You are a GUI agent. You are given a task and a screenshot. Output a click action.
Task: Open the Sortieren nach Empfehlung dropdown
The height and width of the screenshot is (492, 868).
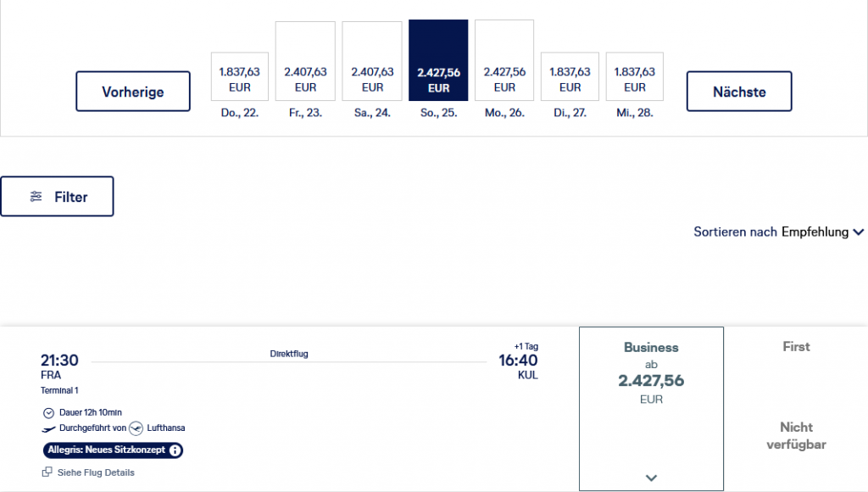click(x=779, y=232)
